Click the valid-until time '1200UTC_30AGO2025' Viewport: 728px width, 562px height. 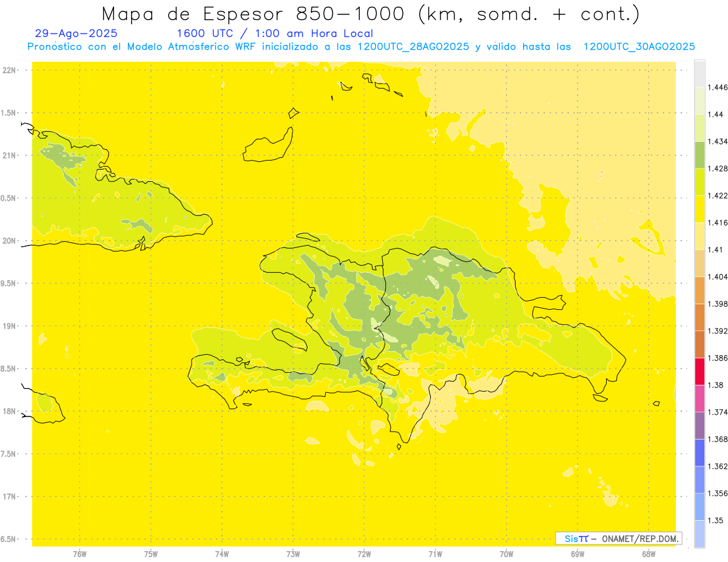[639, 47]
